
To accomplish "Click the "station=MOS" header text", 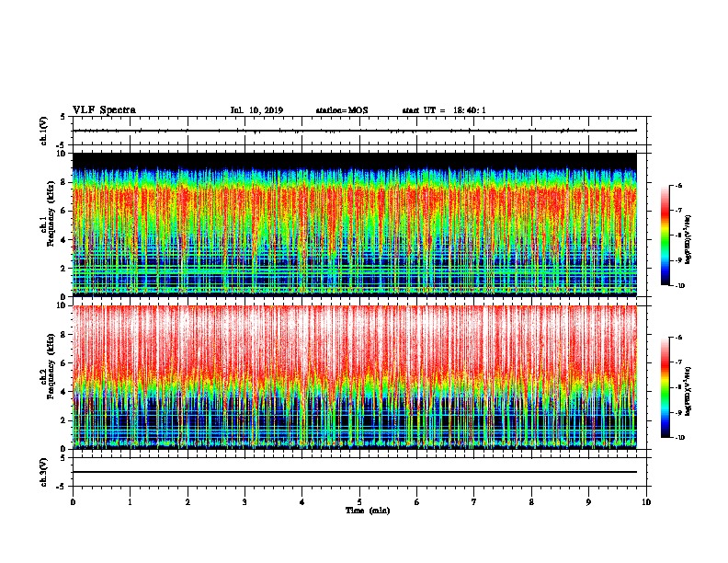I will coord(342,110).
